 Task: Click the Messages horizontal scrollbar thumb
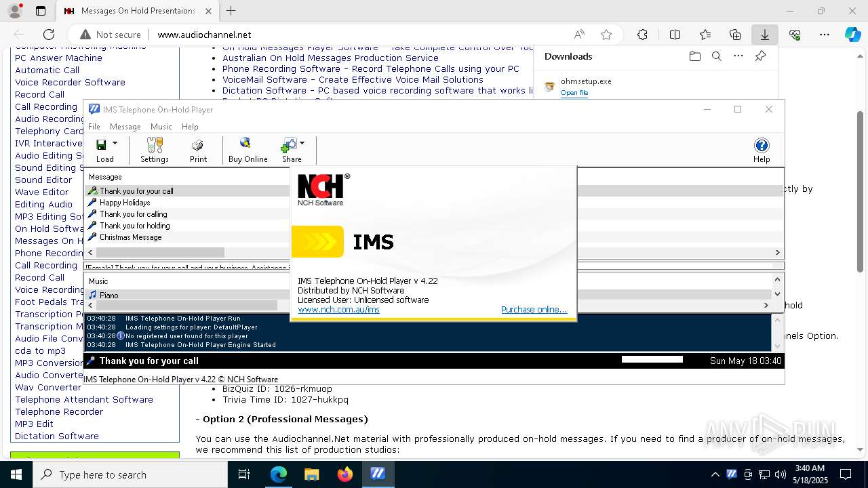[159, 252]
